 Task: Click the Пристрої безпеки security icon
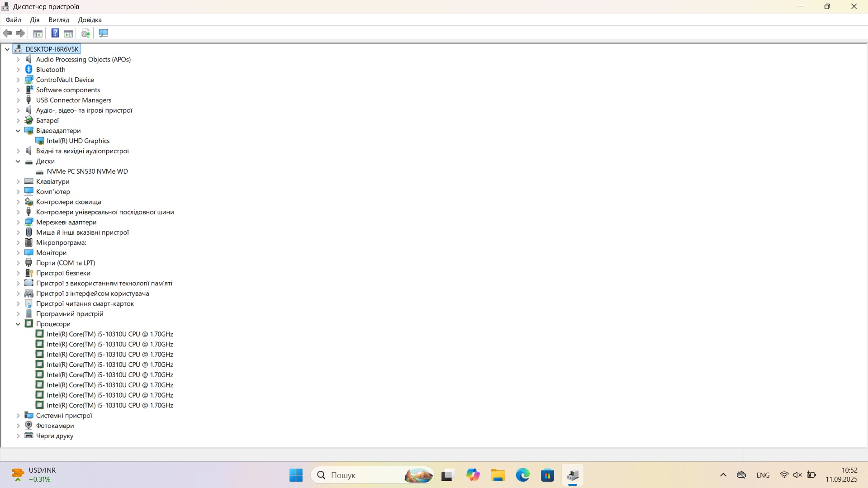pyautogui.click(x=29, y=273)
